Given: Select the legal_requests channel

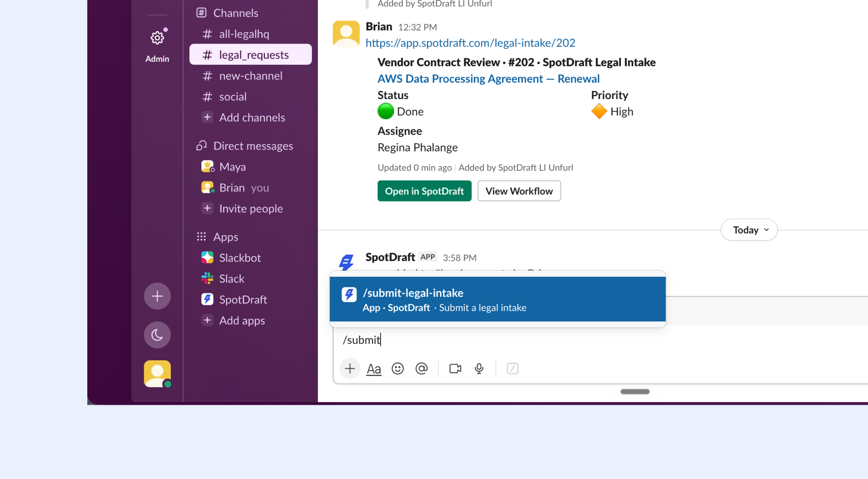Looking at the screenshot, I should click(250, 55).
